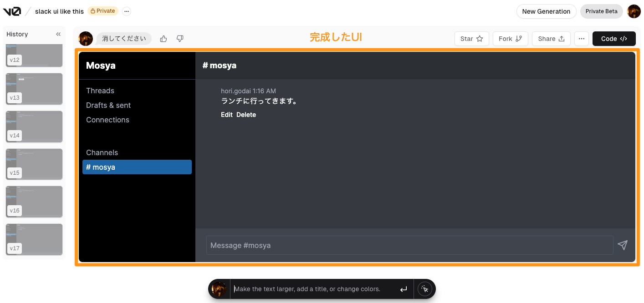This screenshot has width=644, height=303.
Task: Click the paper plane send icon
Action: (623, 245)
